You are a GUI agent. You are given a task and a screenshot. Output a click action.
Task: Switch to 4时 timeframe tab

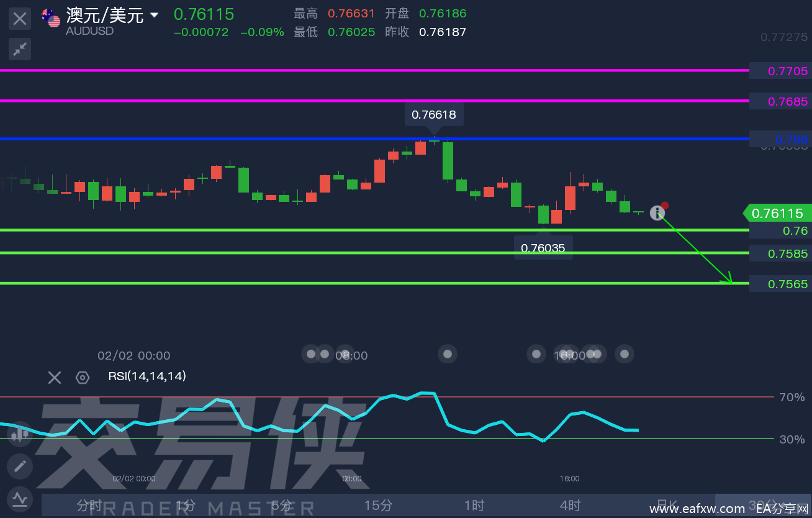[570, 506]
